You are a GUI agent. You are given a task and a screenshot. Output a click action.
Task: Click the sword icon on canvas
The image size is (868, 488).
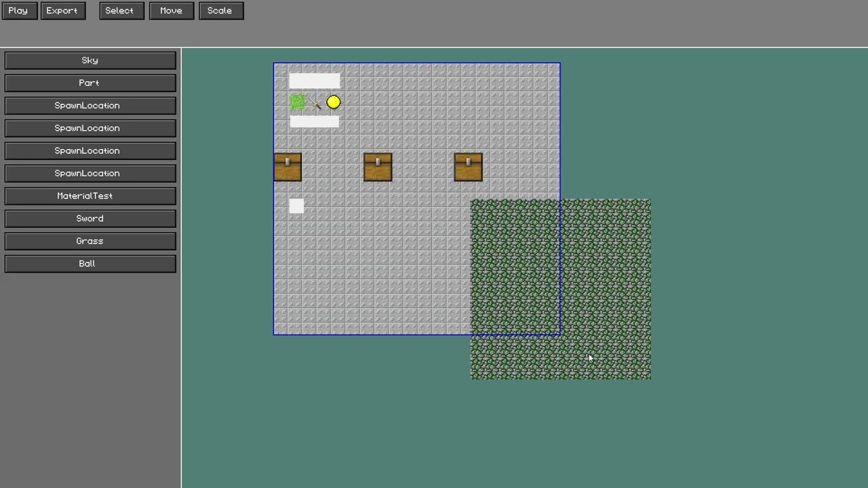point(315,103)
